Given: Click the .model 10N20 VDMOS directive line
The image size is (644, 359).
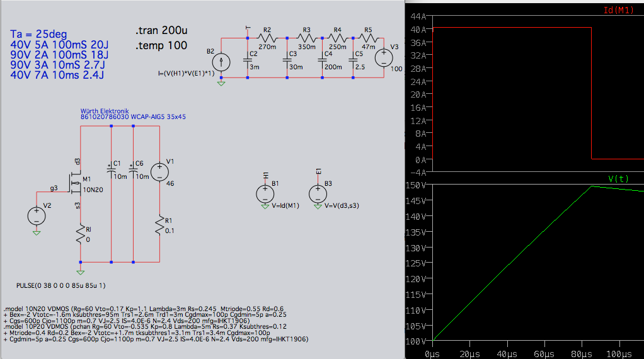Looking at the screenshot, I should pyautogui.click(x=144, y=309).
